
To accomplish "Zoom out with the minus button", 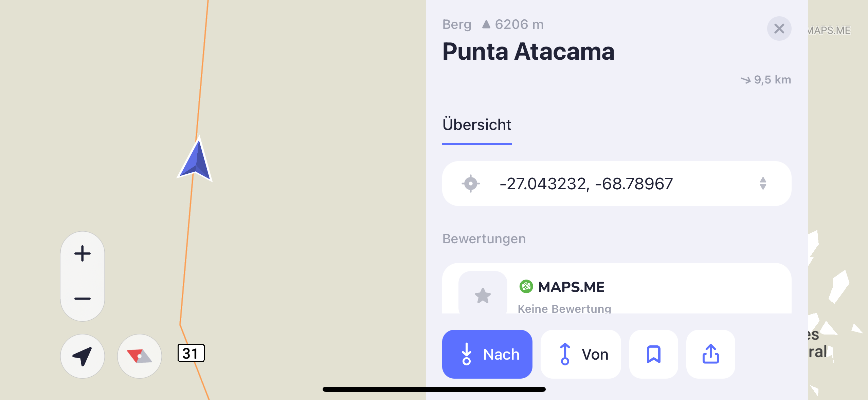I will coord(82,299).
